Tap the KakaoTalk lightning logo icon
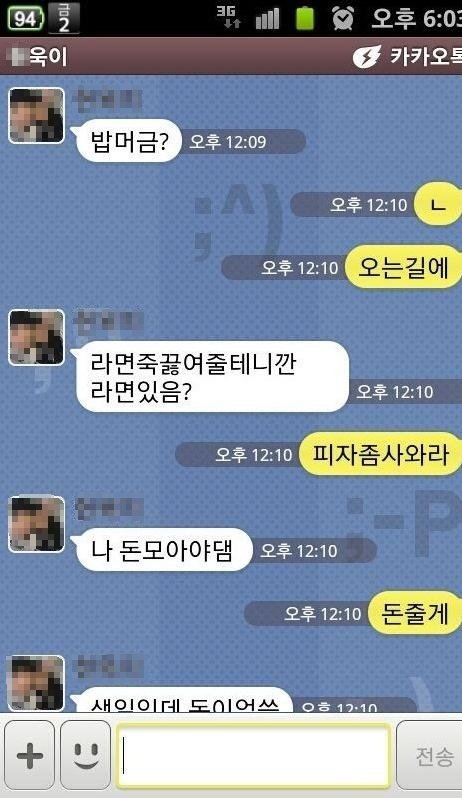The height and width of the screenshot is (798, 462). [x=367, y=56]
